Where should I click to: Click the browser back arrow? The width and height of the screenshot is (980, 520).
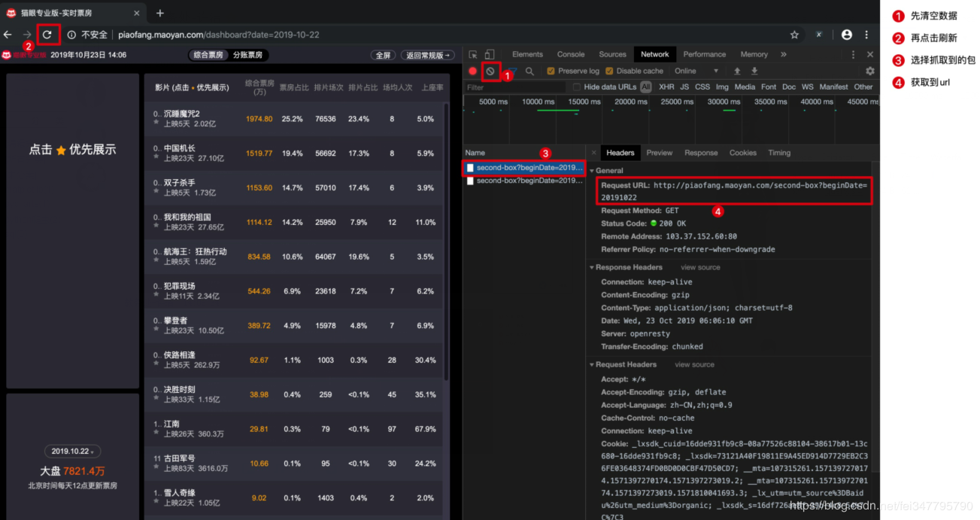click(x=8, y=35)
